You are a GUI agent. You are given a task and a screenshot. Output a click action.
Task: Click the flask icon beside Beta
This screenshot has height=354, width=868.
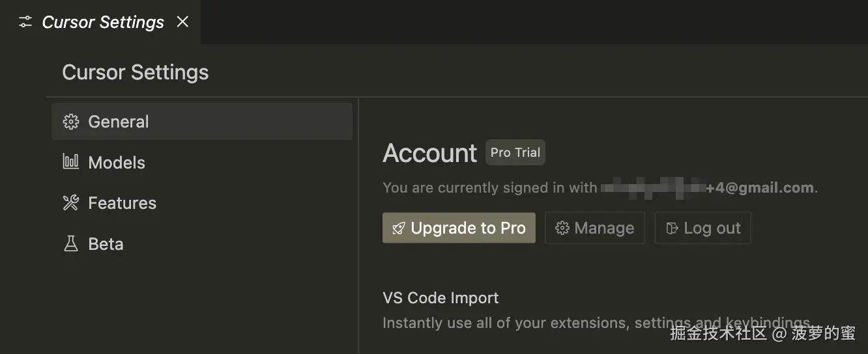70,244
